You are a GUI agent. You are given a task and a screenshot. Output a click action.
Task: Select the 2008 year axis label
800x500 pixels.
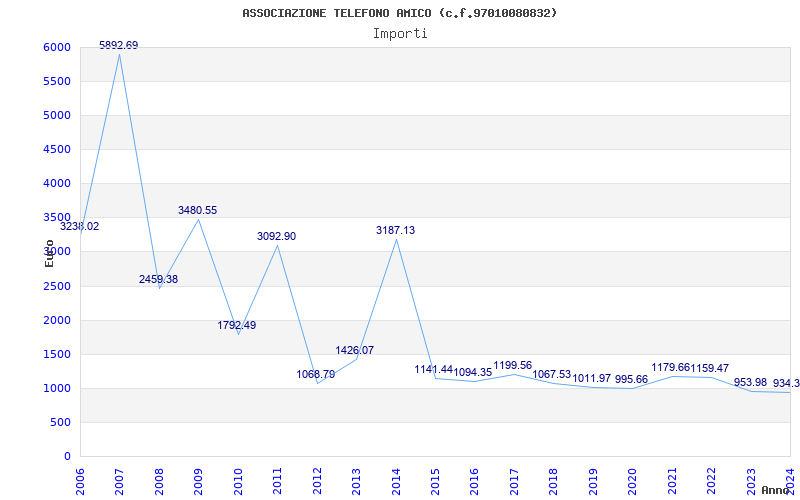(159, 481)
